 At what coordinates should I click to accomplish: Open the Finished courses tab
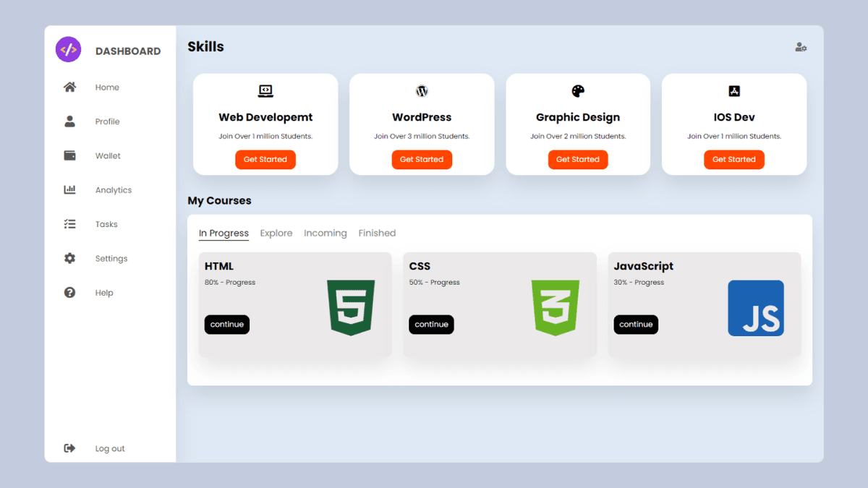[377, 233]
